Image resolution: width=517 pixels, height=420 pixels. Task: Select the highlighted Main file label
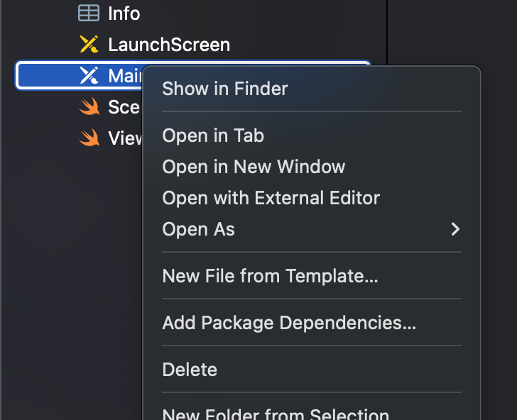125,75
